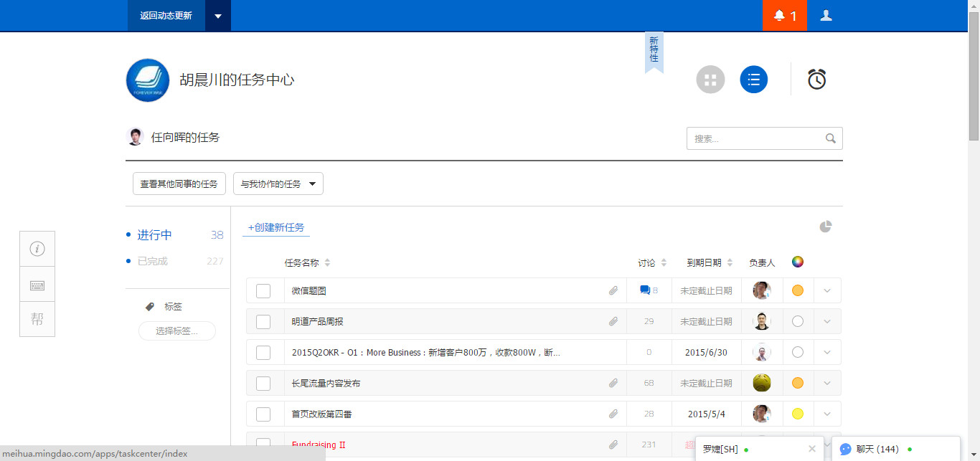Viewport: 980px width, 461px height.
Task: Open the notifications bell icon
Action: coord(779,16)
